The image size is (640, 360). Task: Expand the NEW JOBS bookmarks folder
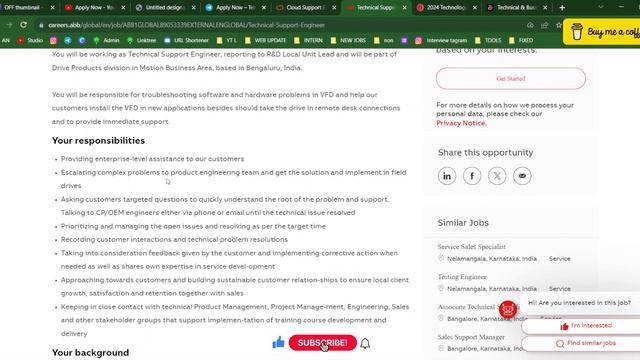click(x=348, y=40)
